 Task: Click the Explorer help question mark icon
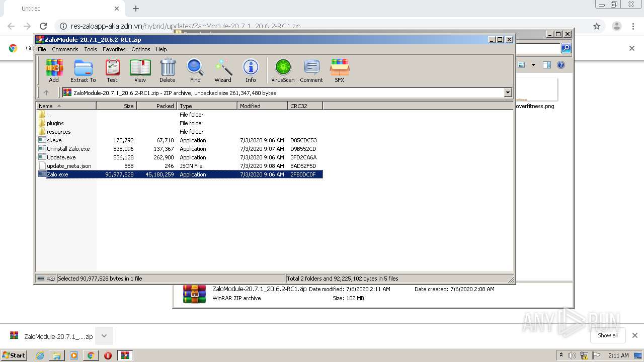click(561, 65)
